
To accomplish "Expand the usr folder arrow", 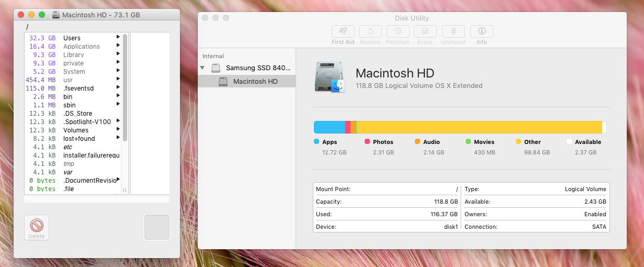I will (118, 80).
